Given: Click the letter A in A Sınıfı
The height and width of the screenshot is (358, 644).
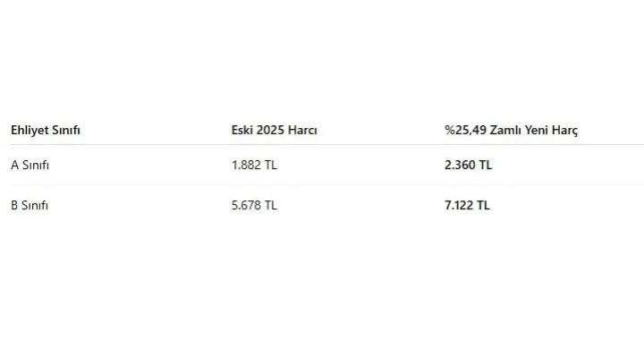Looking at the screenshot, I should (14, 165).
